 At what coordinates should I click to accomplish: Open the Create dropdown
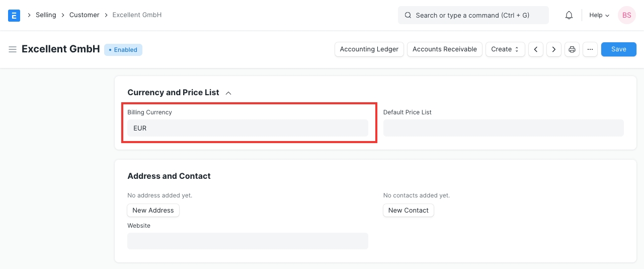click(x=505, y=49)
